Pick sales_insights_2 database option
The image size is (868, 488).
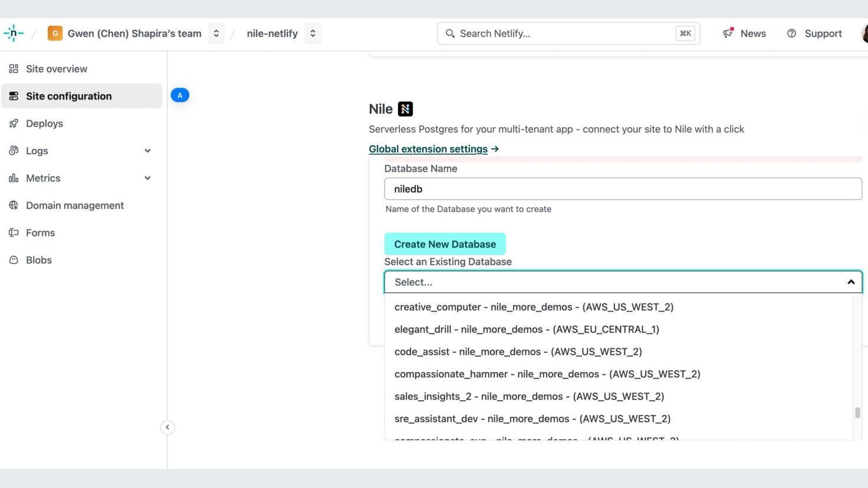[619, 397]
